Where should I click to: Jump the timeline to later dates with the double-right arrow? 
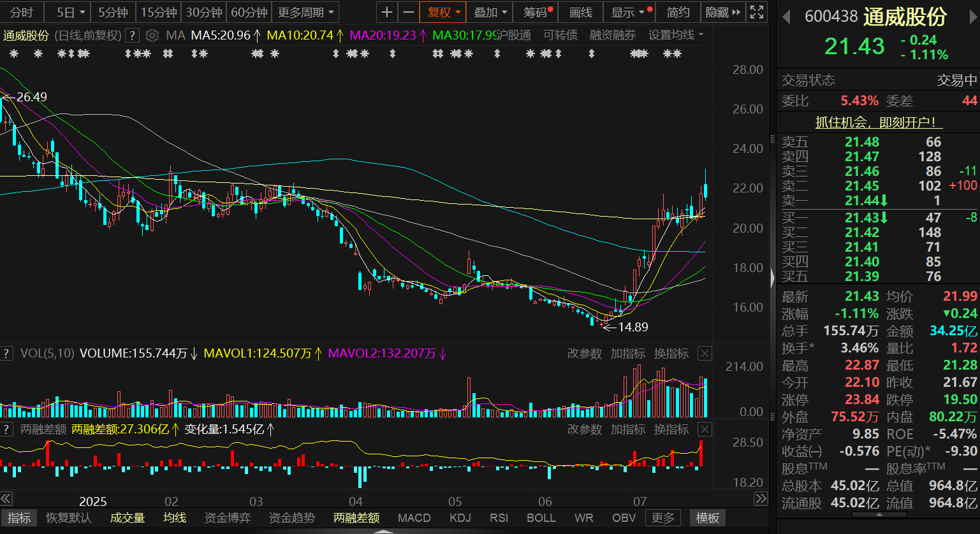pyautogui.click(x=761, y=498)
